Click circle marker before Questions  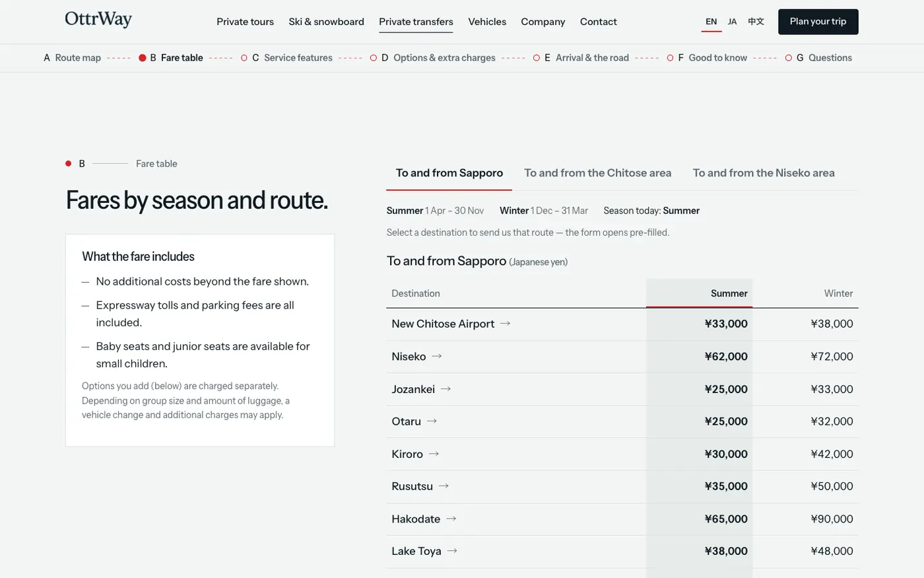pos(789,58)
